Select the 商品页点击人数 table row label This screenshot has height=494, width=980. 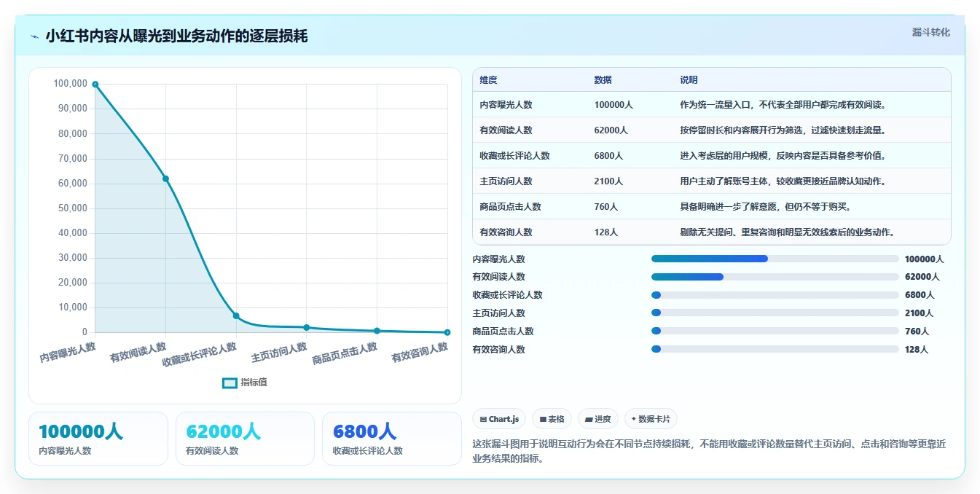pos(510,207)
